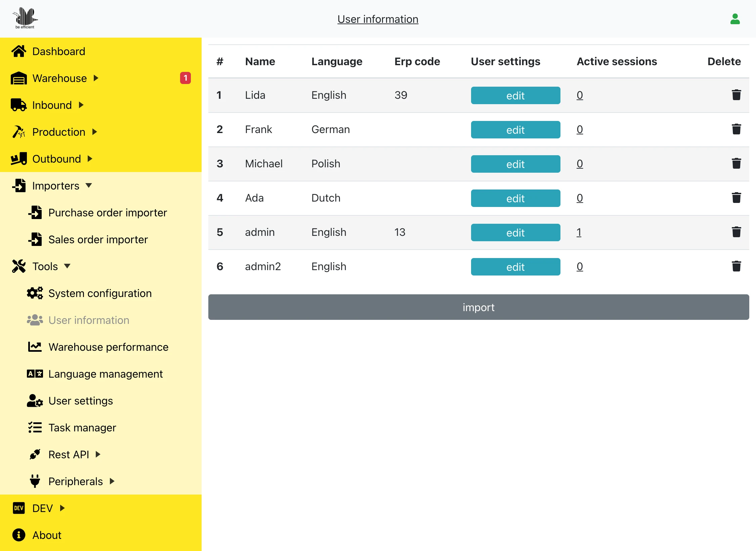Viewport: 756px width, 551px height.
Task: Delete user Ada with trash icon
Action: pyautogui.click(x=737, y=198)
